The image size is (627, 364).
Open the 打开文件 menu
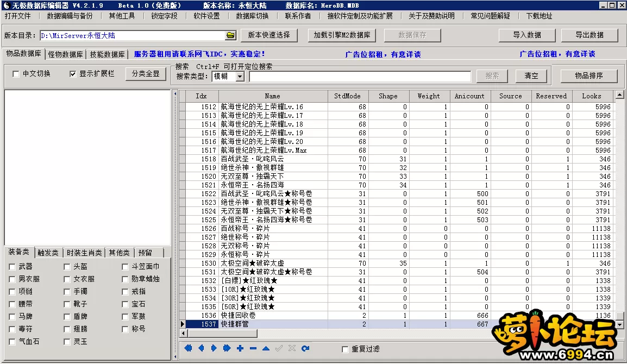pos(17,16)
